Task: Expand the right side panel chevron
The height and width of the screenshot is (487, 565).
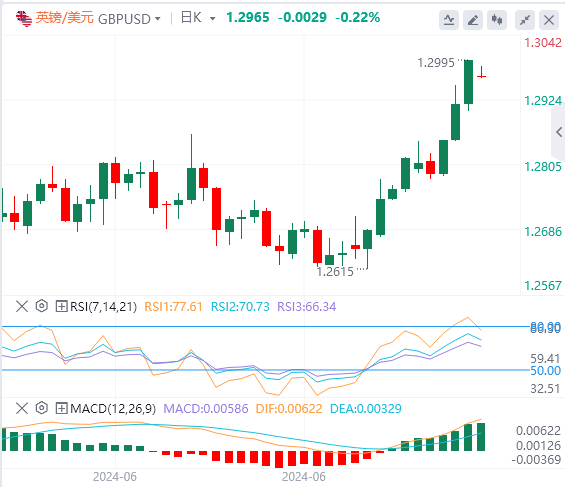Action: 559,132
